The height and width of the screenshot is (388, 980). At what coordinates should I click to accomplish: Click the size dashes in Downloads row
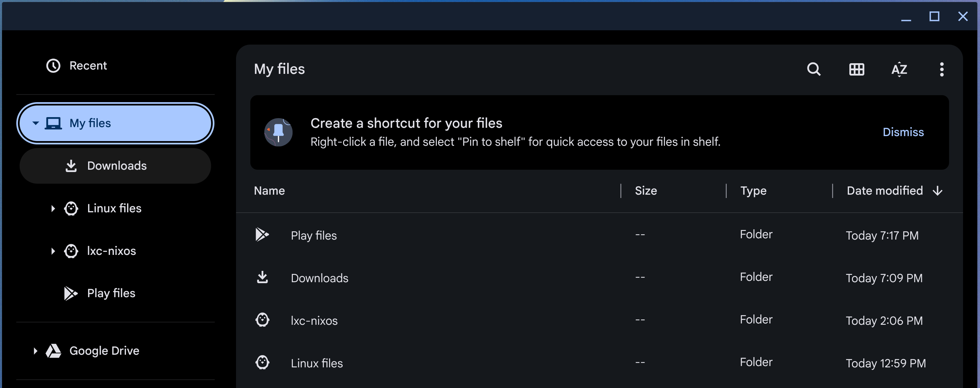[x=640, y=278]
